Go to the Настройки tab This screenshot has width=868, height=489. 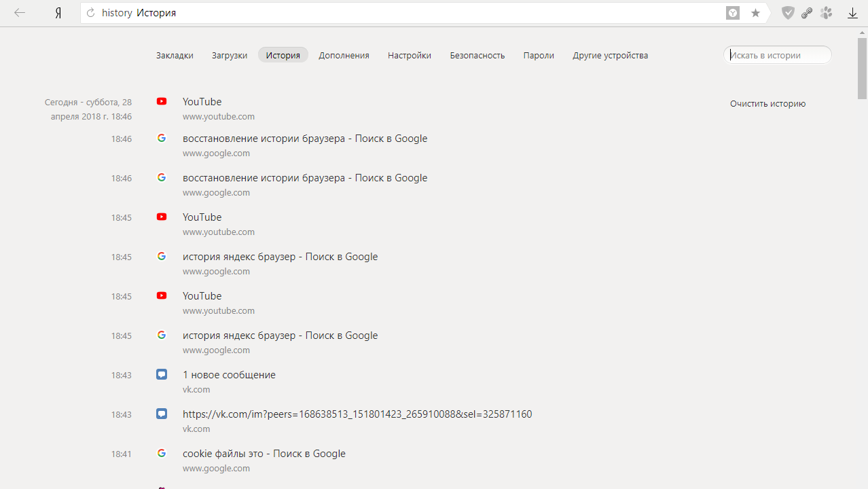(x=410, y=56)
